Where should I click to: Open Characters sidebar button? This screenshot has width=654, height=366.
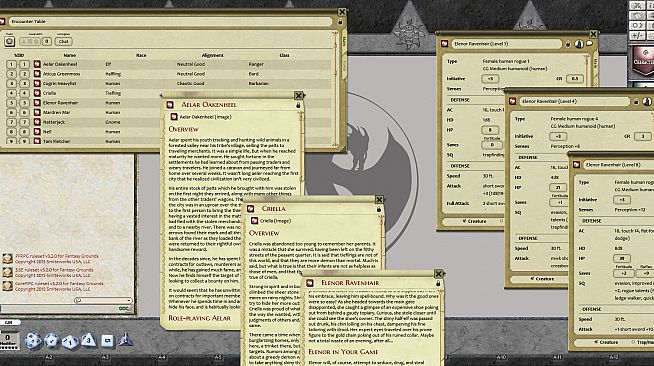[643, 60]
